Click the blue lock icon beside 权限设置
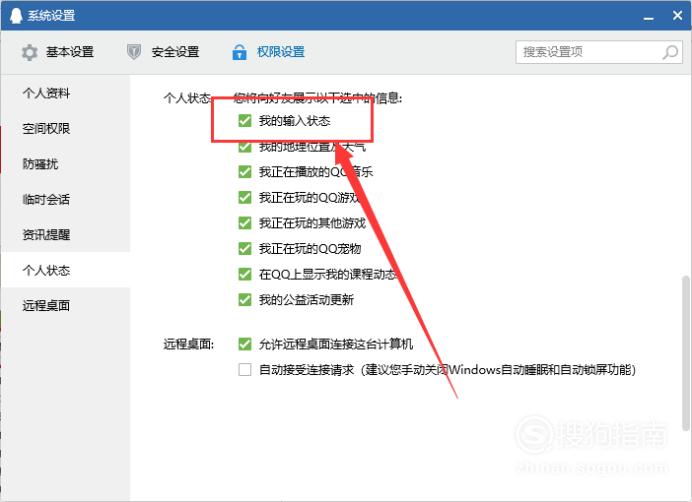692x502 pixels. (x=239, y=52)
